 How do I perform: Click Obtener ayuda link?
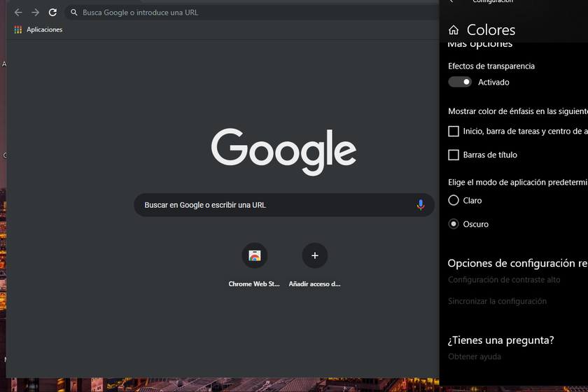click(475, 356)
